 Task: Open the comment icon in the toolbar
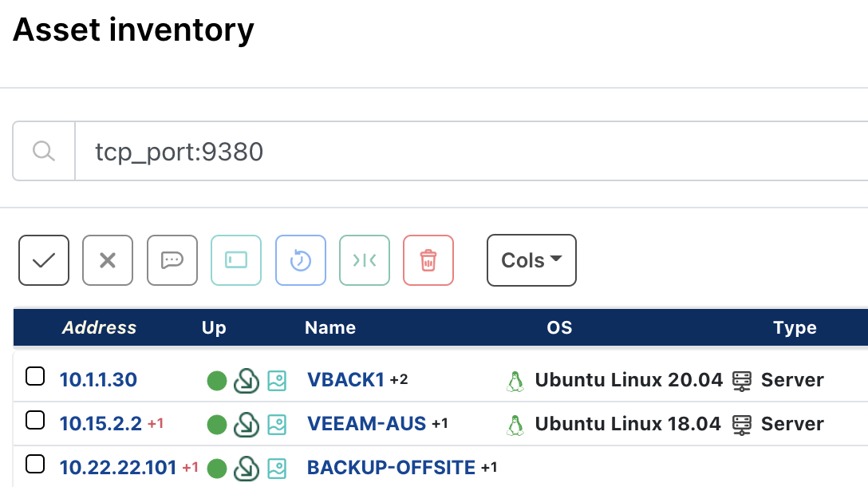point(171,259)
